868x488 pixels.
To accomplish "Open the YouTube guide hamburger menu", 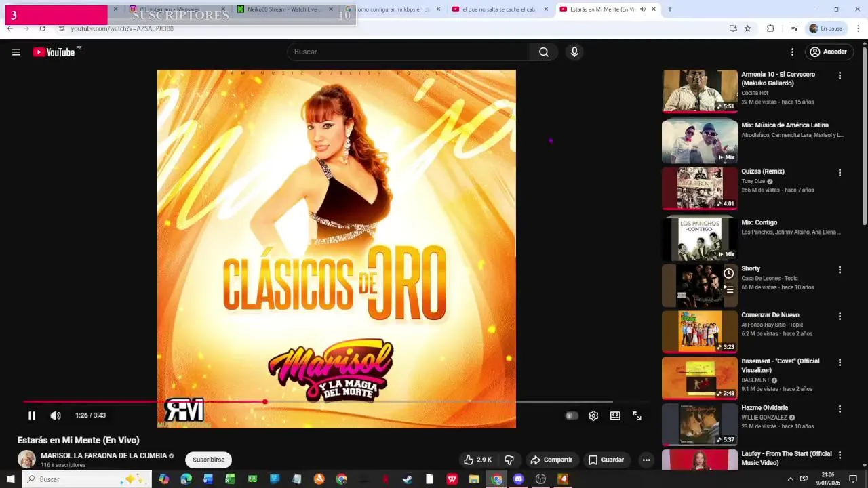I will [x=16, y=52].
